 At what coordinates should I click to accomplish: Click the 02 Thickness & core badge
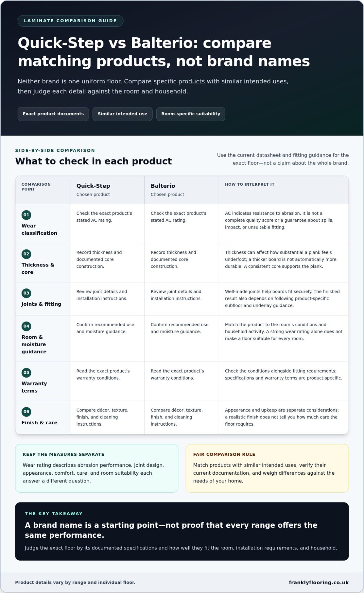26,254
